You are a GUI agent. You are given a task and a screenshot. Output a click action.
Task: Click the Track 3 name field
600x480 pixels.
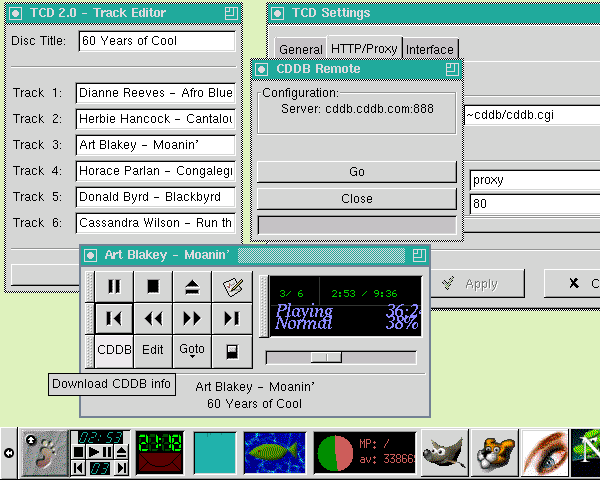click(x=155, y=144)
